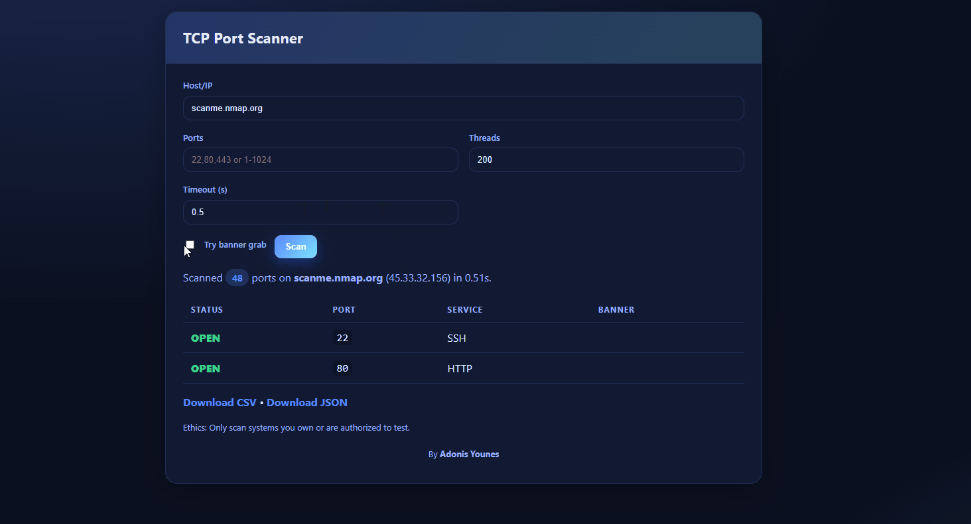Click the port 80 badge
The height and width of the screenshot is (524, 971).
(342, 369)
